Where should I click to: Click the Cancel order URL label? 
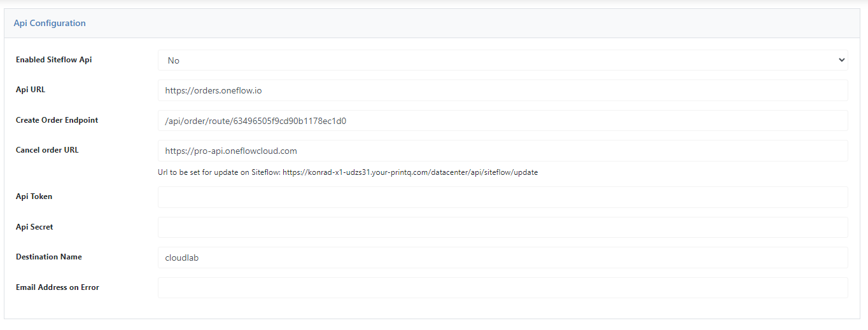click(47, 151)
